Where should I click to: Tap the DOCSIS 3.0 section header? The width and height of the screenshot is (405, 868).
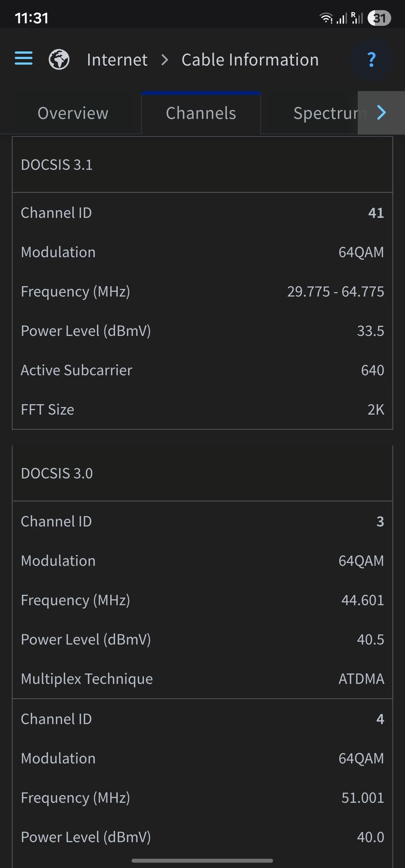pyautogui.click(x=57, y=473)
